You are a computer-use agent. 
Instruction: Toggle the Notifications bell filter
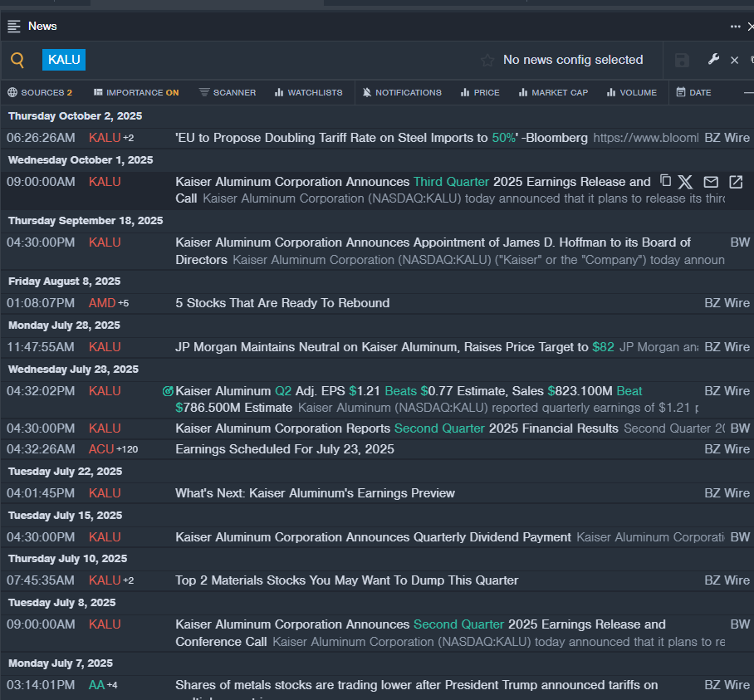click(402, 92)
